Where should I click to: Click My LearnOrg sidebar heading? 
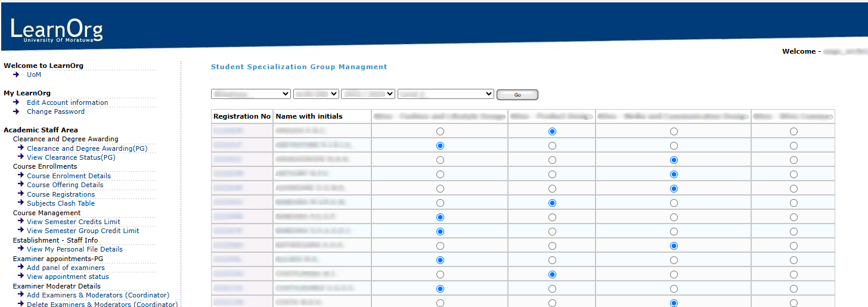(x=27, y=93)
